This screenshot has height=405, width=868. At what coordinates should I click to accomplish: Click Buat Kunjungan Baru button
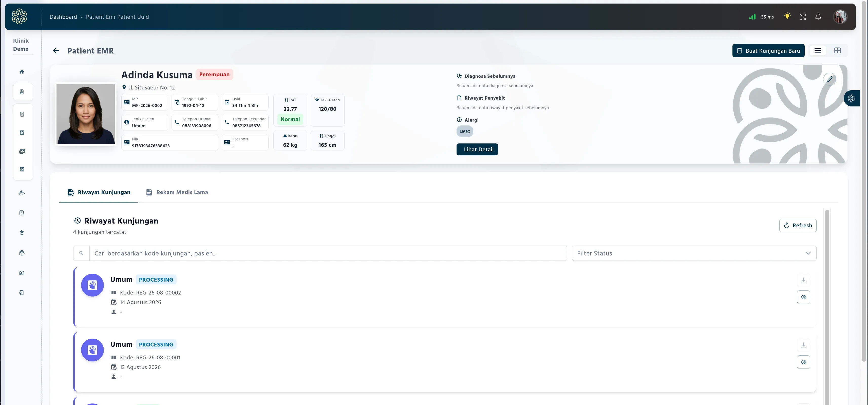point(768,50)
